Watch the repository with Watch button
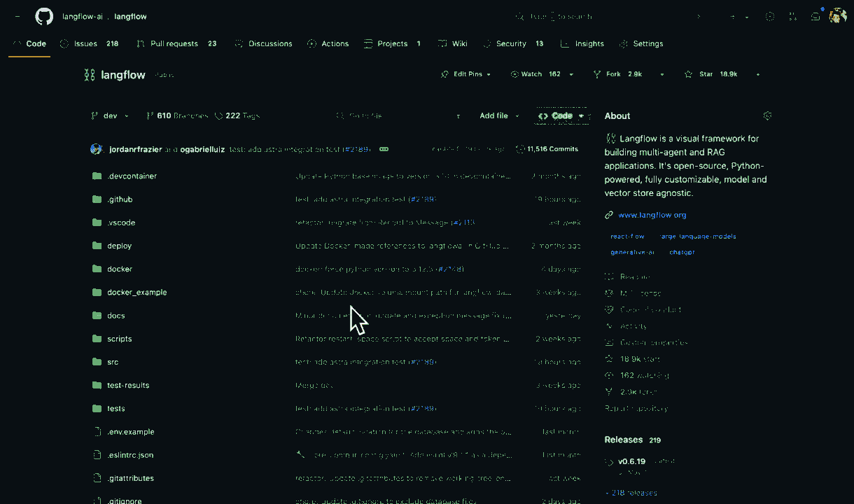This screenshot has height=504, width=854. pos(535,74)
